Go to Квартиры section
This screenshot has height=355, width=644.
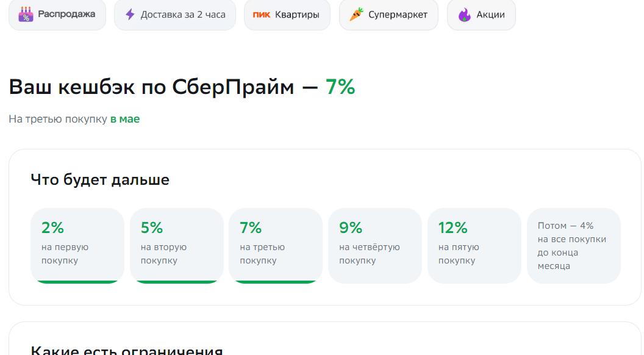tap(287, 15)
